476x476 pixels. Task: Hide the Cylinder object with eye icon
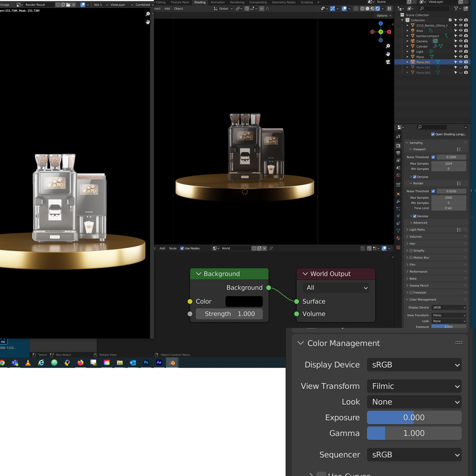tap(460, 46)
